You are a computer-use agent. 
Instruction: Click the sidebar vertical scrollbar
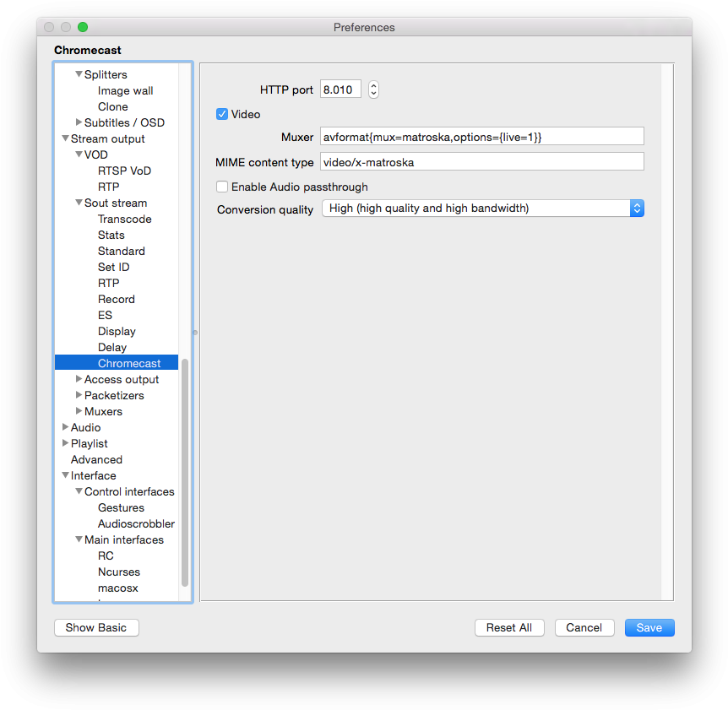185,473
